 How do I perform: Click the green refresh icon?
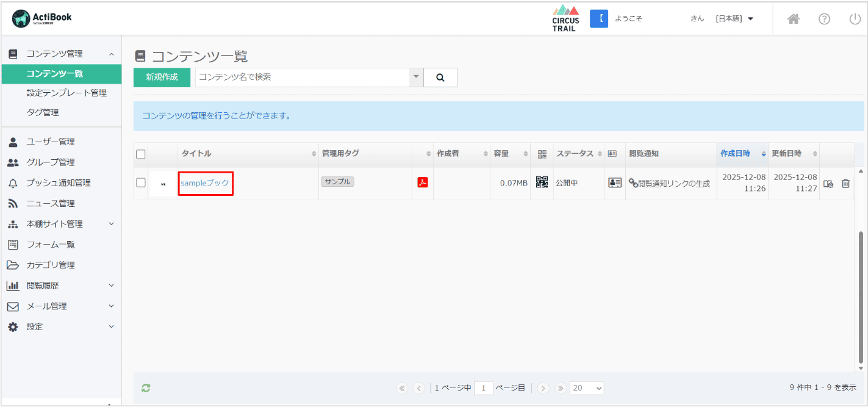point(146,387)
